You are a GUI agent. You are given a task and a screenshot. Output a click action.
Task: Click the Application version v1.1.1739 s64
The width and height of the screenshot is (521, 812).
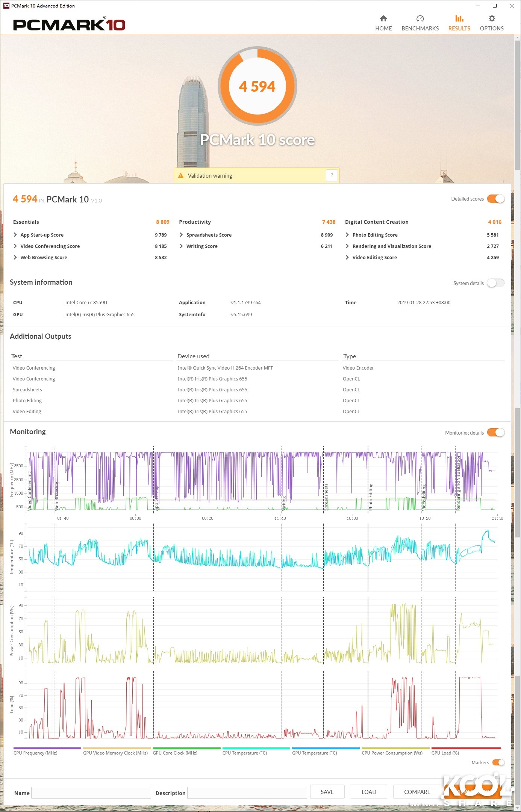(246, 302)
